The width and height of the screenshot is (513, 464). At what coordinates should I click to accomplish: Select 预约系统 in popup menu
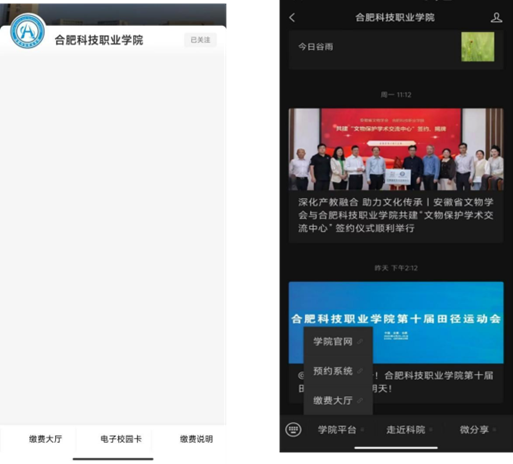[x=338, y=371]
